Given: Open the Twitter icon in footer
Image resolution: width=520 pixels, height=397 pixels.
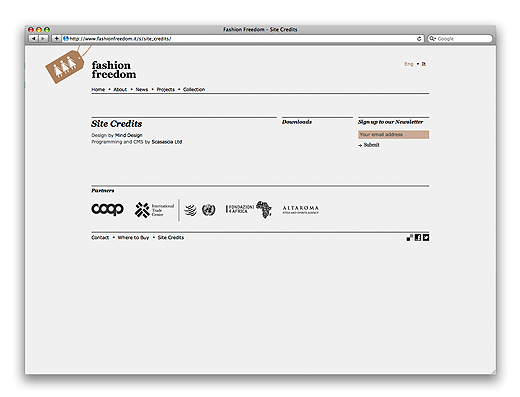Looking at the screenshot, I should [426, 237].
